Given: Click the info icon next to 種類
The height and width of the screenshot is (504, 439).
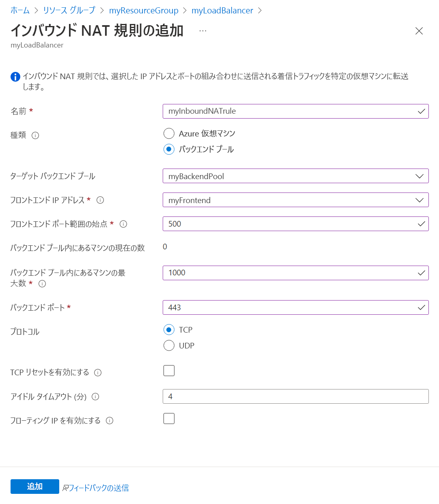Looking at the screenshot, I should (x=36, y=135).
